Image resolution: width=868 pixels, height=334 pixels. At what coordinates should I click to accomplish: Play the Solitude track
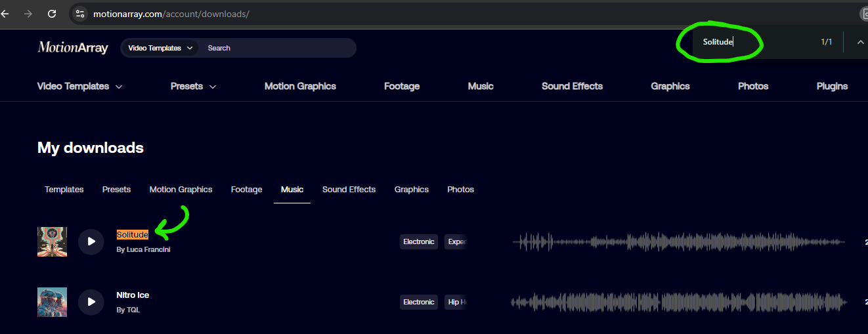click(x=91, y=241)
